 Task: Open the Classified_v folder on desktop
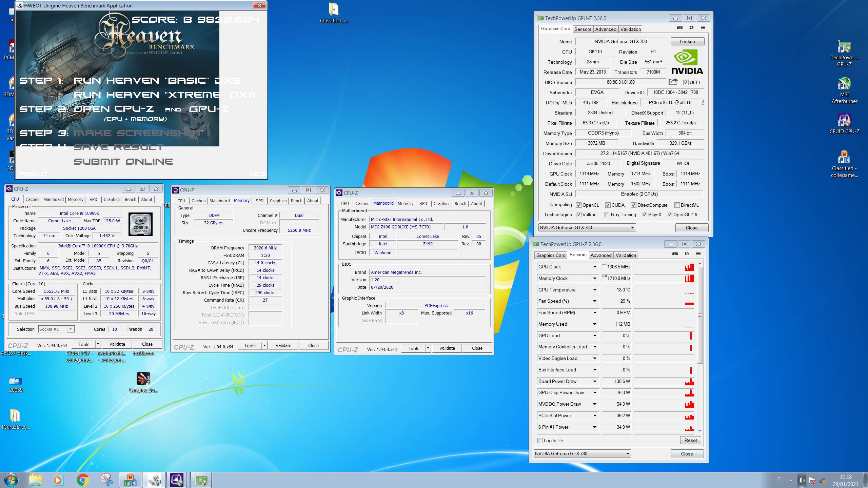tap(334, 13)
